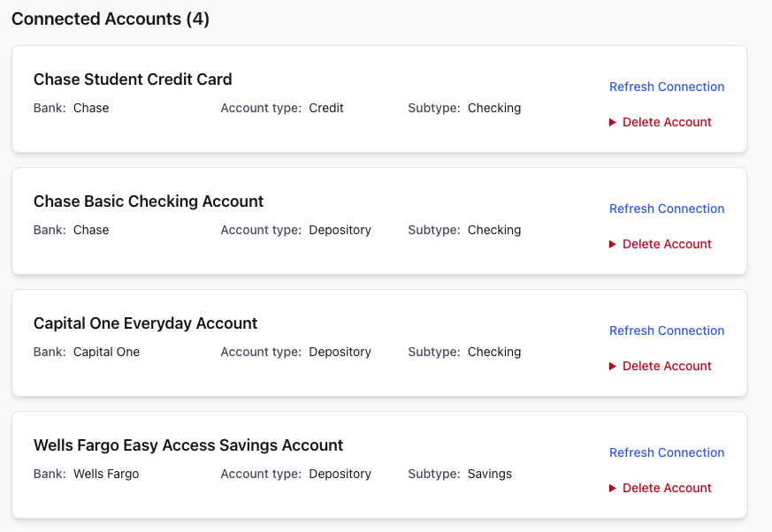Click the Capital One Everyday Account heading
The height and width of the screenshot is (532, 772).
point(145,323)
